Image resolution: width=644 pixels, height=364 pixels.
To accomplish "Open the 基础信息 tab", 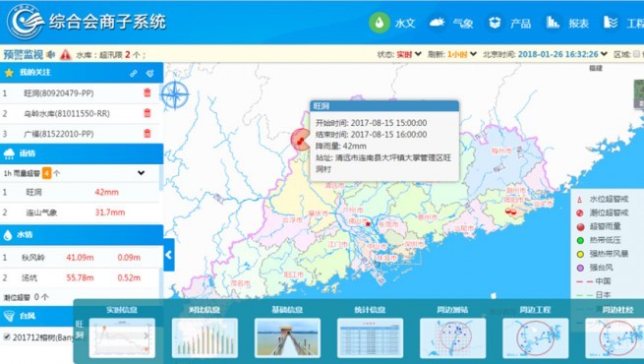I will pos(287,310).
